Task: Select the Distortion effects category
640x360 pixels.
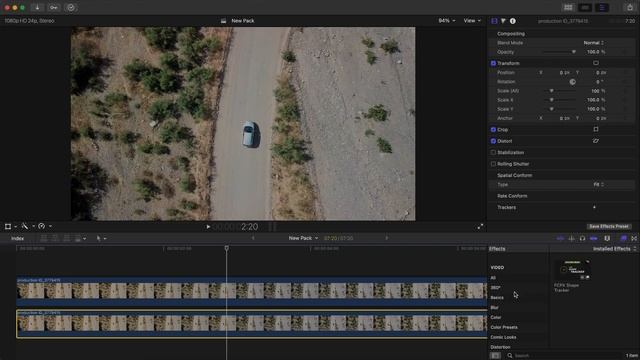Action: pos(500,347)
